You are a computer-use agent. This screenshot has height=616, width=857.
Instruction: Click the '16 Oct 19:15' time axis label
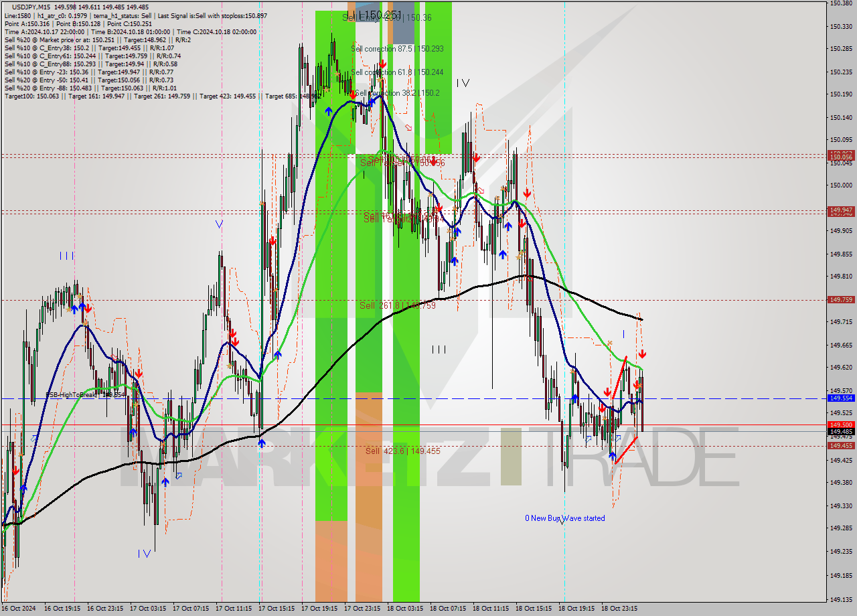click(x=62, y=609)
